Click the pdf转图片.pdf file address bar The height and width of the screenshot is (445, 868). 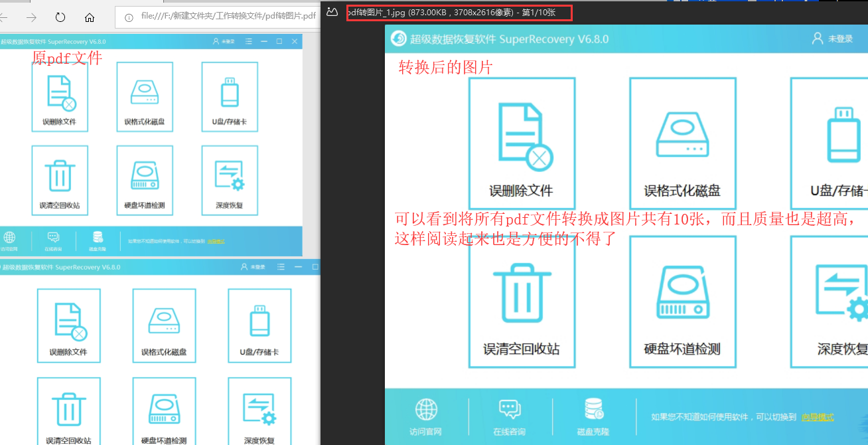coord(226,16)
